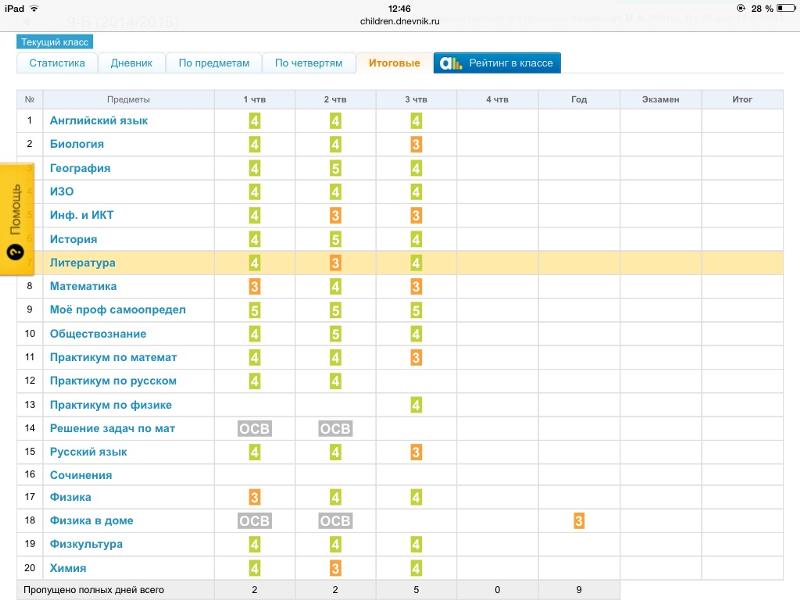Click Моё проф самоопредел 3 чтв grade 5
The width and height of the screenshot is (800, 600).
click(416, 310)
